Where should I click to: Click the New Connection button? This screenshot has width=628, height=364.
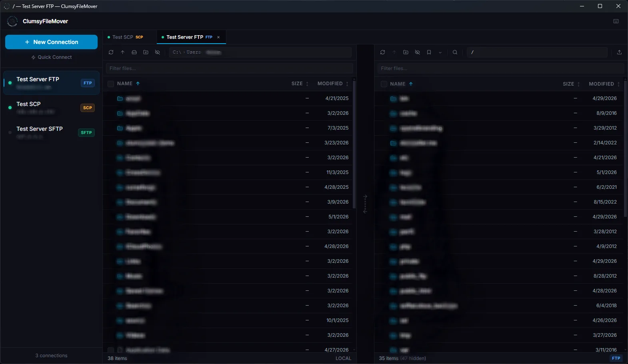tap(51, 42)
